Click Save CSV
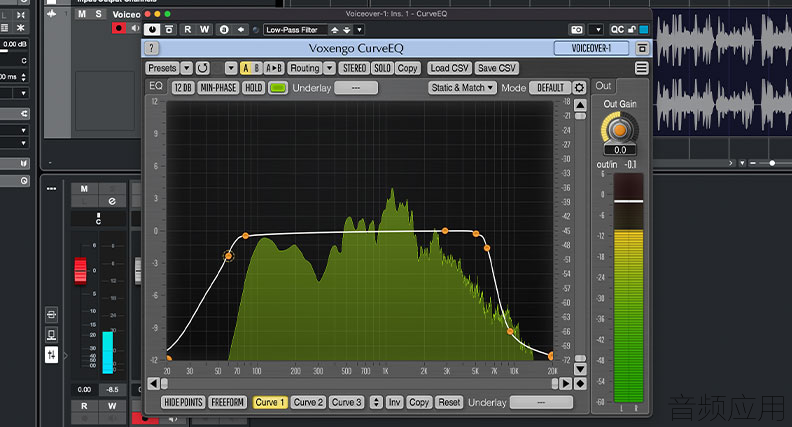The image size is (792, 427). pyautogui.click(x=497, y=68)
